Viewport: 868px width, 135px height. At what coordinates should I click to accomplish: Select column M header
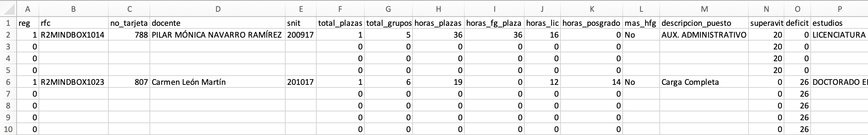[704, 9]
